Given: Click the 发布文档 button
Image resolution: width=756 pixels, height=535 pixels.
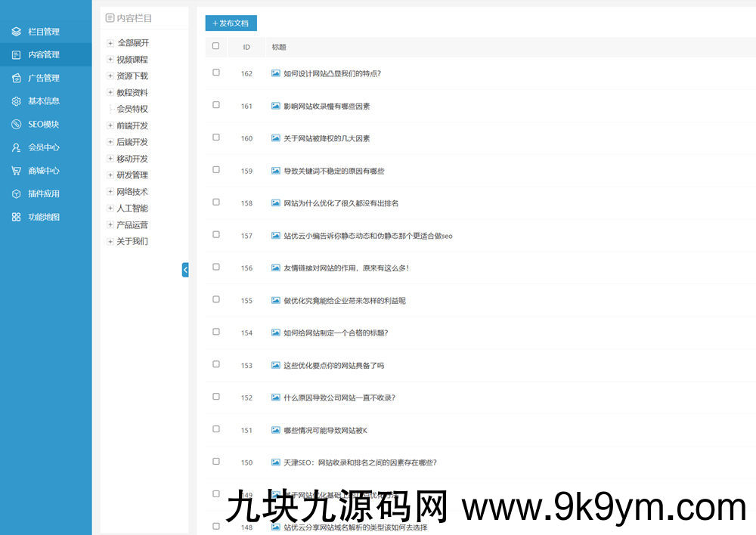Looking at the screenshot, I should pyautogui.click(x=230, y=23).
